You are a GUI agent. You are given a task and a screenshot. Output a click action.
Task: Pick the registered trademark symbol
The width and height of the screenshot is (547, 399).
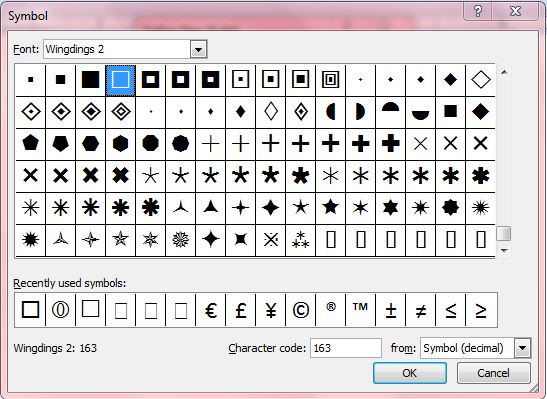pyautogui.click(x=330, y=310)
